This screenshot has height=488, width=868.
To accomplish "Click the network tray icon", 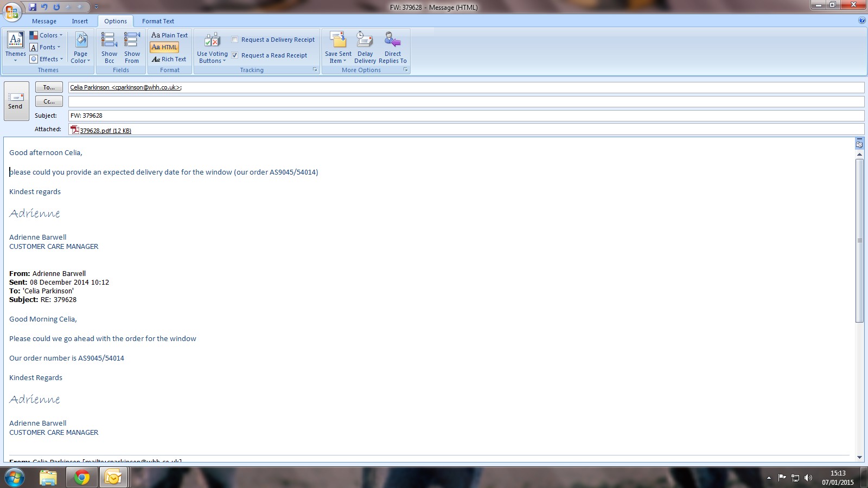I will [795, 478].
